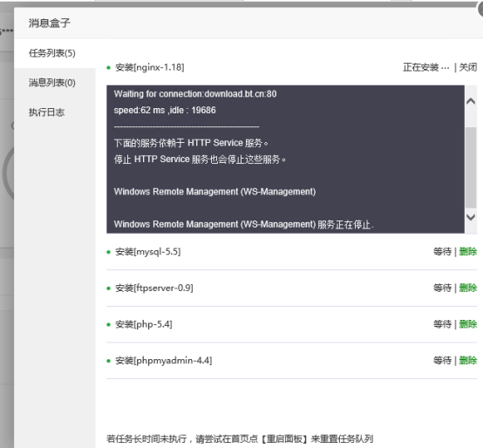483x448 pixels.
Task: Select the 安装[ftpserver-0.9] task entry
Action: pos(154,288)
